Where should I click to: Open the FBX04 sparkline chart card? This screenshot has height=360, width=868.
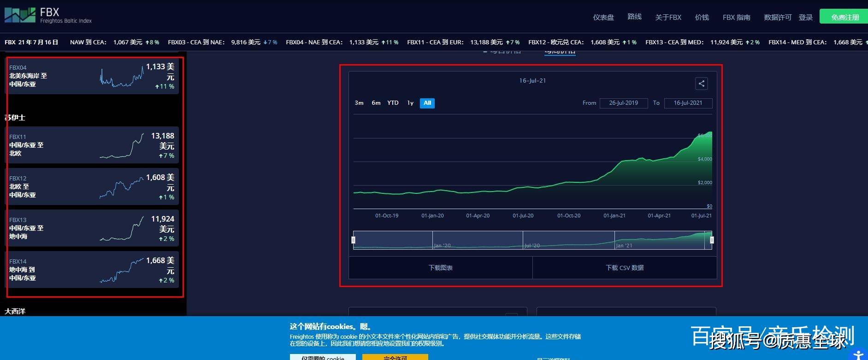[x=92, y=76]
